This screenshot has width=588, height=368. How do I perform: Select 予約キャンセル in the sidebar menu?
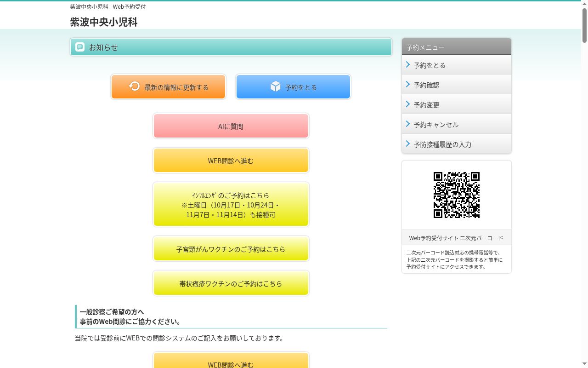(457, 124)
